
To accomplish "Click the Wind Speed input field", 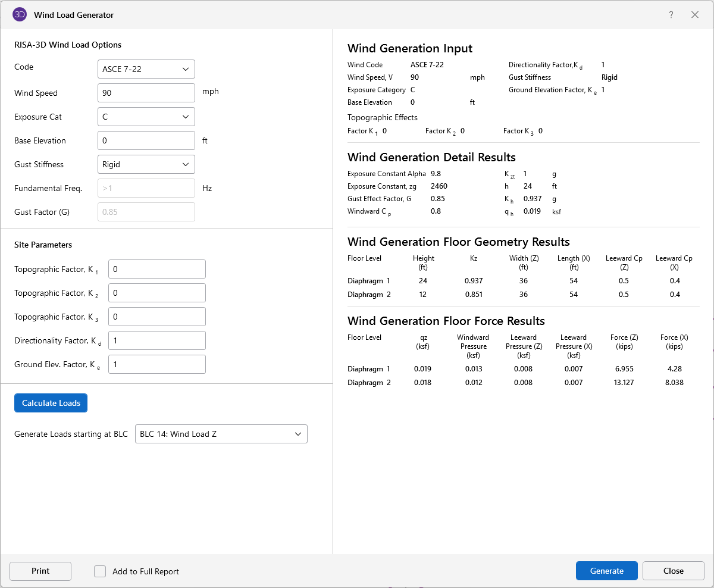I will [x=146, y=93].
